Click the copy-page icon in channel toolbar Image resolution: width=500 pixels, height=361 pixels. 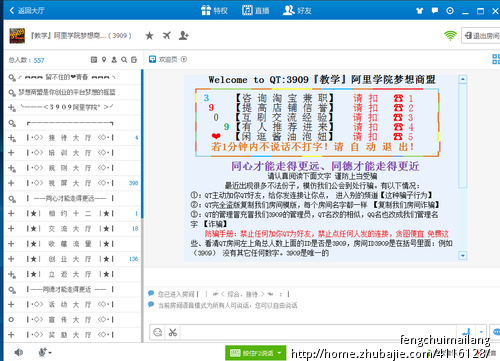tap(134, 60)
